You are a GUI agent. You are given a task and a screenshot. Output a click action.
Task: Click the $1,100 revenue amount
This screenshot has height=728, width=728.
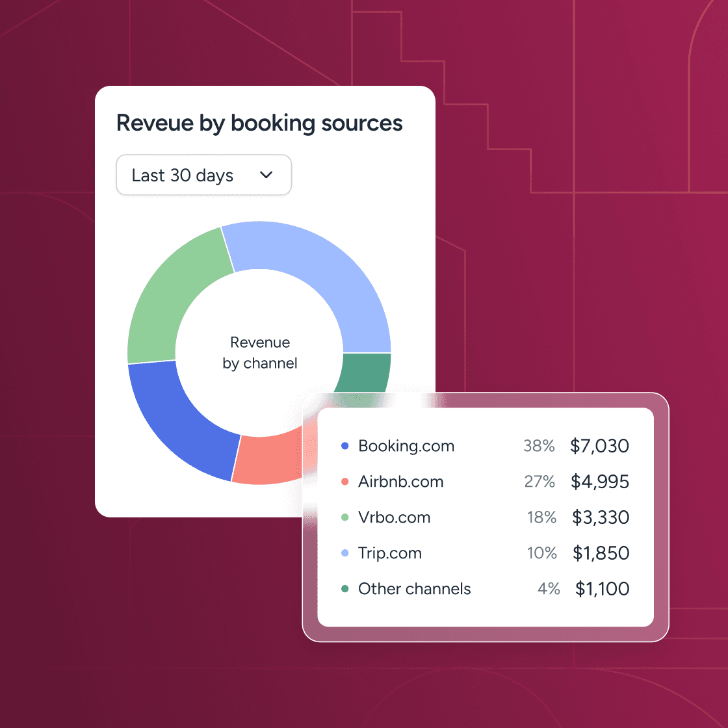(x=602, y=589)
